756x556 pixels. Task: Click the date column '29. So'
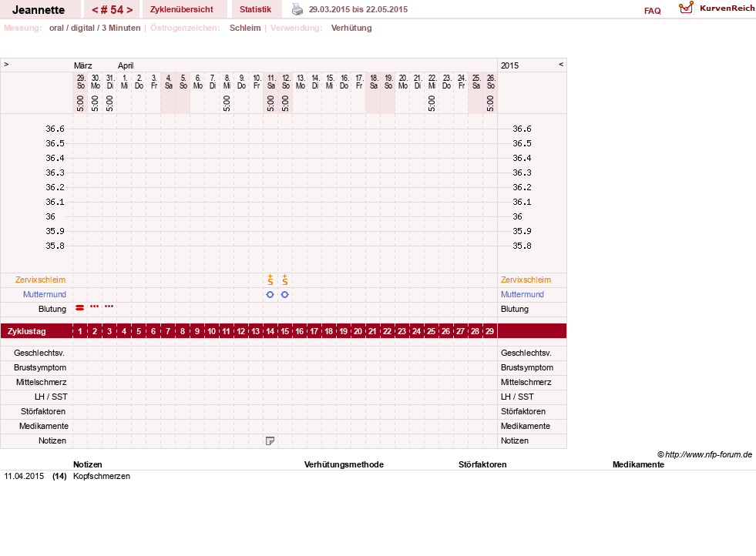(x=81, y=82)
